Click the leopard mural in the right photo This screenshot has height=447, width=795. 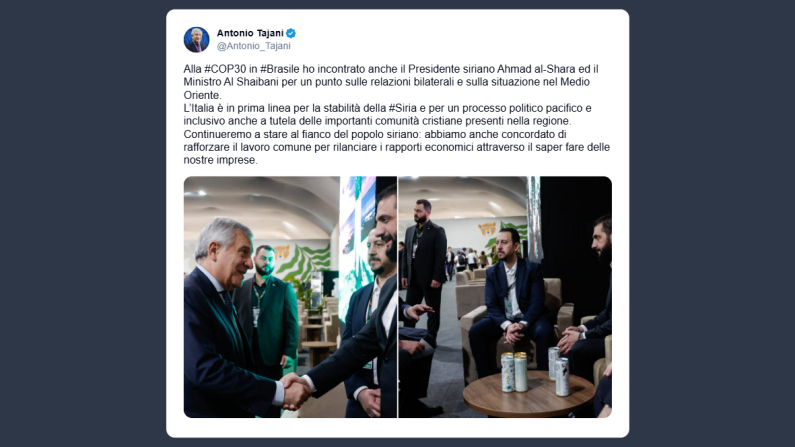(487, 230)
